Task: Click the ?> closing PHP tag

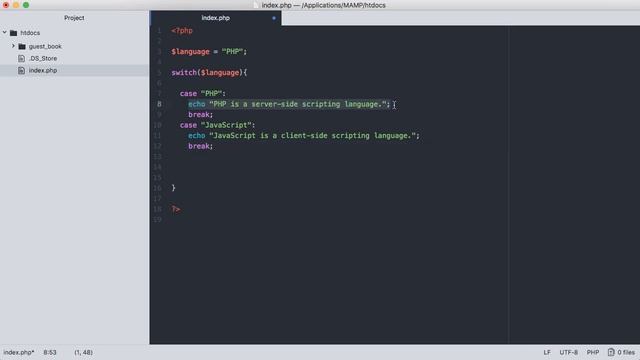Action: coord(176,209)
